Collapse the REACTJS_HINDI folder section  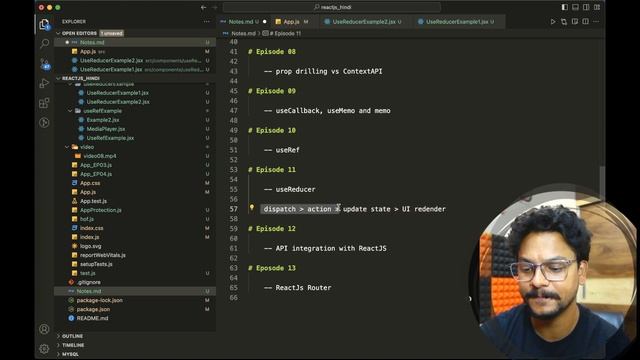coord(81,78)
